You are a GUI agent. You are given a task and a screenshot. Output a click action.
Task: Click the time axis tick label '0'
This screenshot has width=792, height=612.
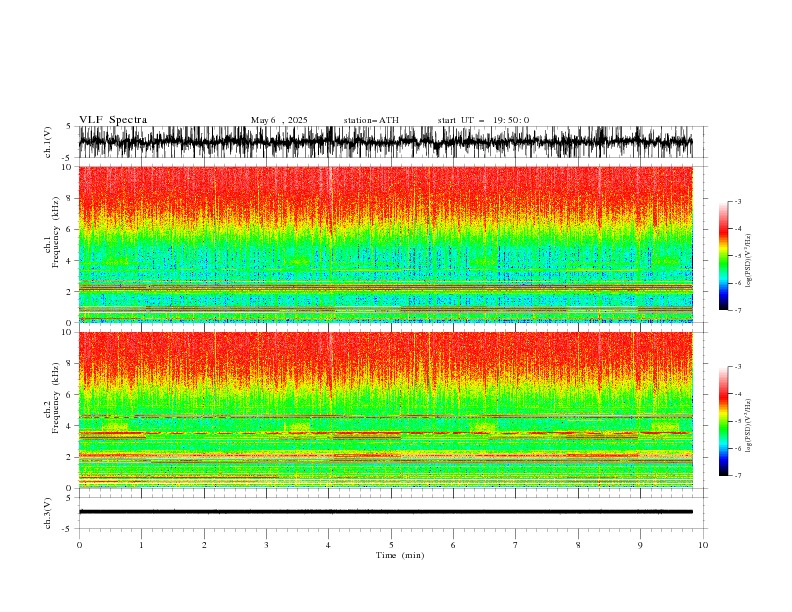[x=79, y=545]
